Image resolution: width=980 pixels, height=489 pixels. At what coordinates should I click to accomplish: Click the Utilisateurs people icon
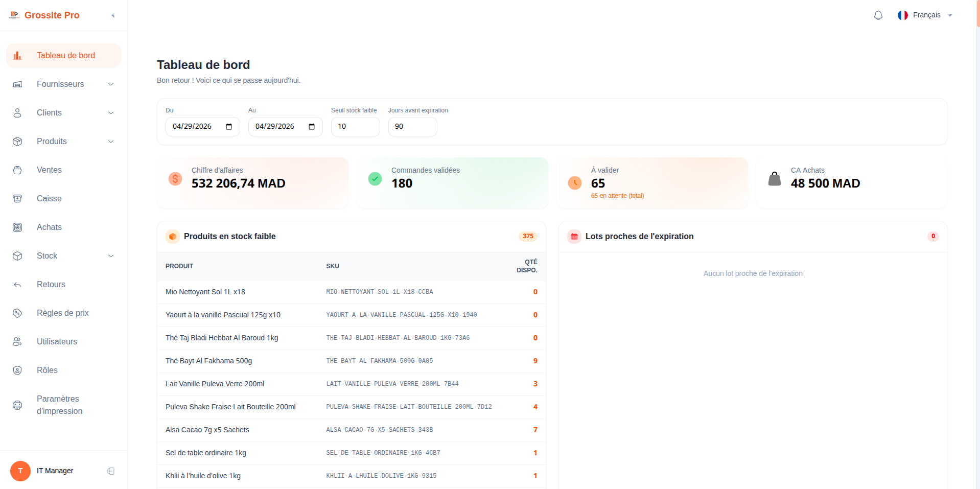[17, 342]
